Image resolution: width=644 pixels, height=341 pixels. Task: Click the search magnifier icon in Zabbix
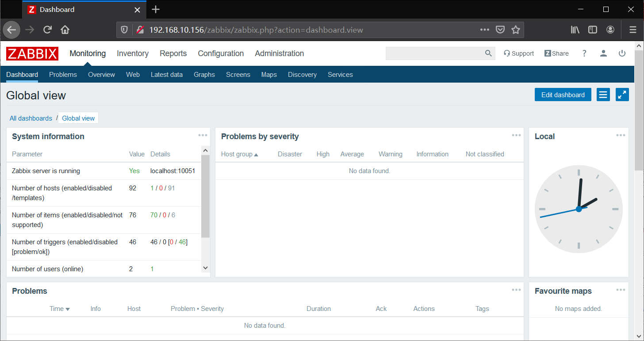point(488,53)
